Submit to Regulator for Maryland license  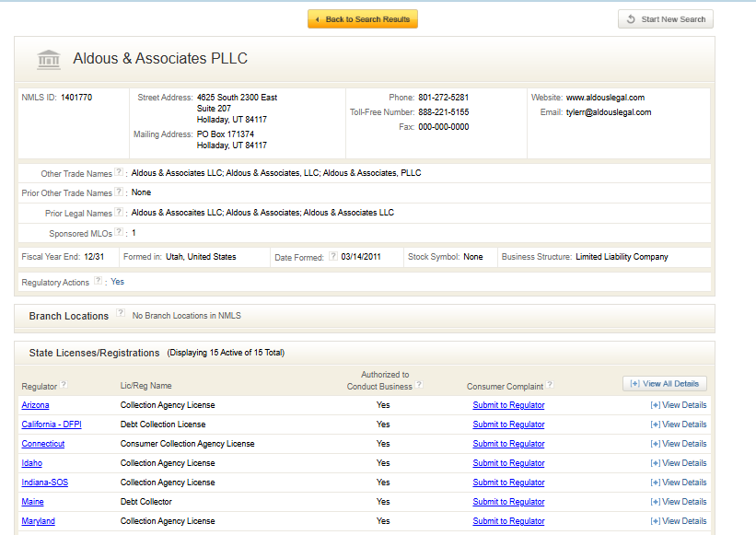[x=508, y=521]
